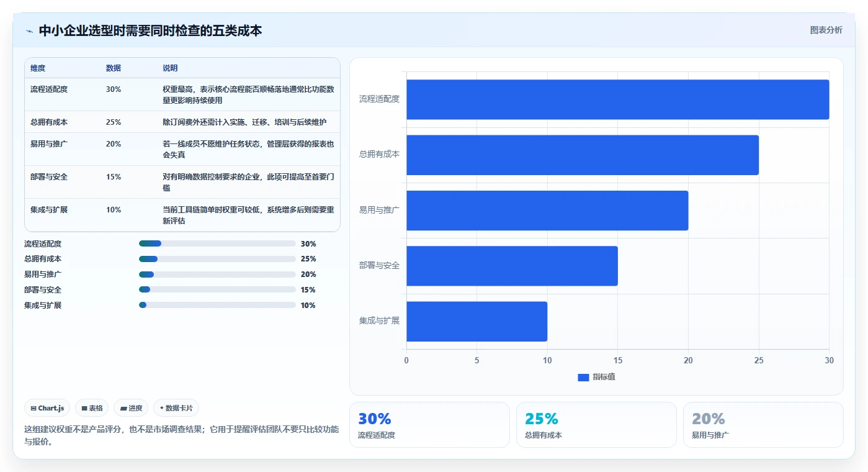
Task: Click the 25% value in the table
Action: click(x=114, y=122)
